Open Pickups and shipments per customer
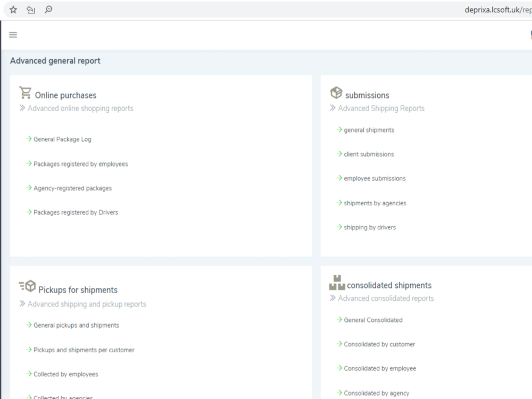The width and height of the screenshot is (532, 399). point(84,350)
